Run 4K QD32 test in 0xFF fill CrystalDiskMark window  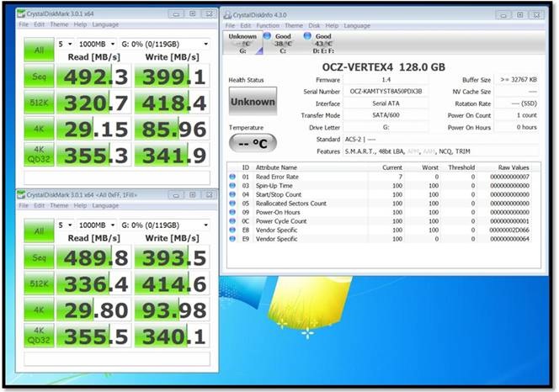[39, 336]
